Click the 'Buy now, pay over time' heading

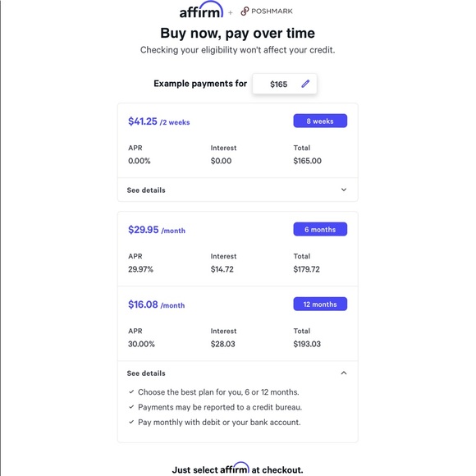[237, 33]
